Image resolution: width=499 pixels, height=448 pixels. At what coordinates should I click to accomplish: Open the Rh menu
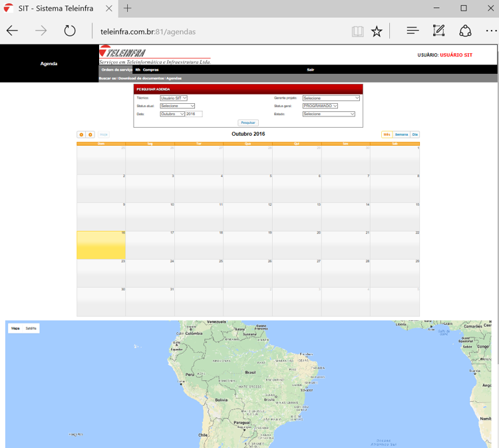[x=138, y=70]
